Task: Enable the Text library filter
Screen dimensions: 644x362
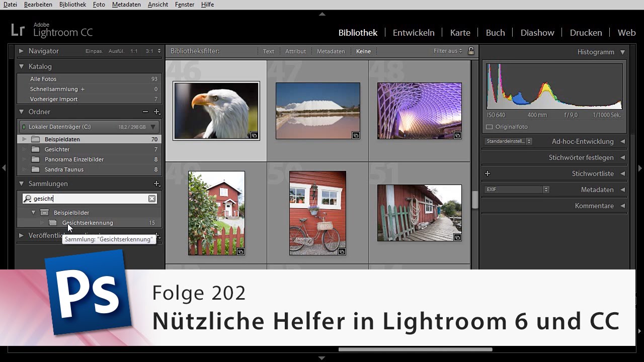Action: point(269,51)
